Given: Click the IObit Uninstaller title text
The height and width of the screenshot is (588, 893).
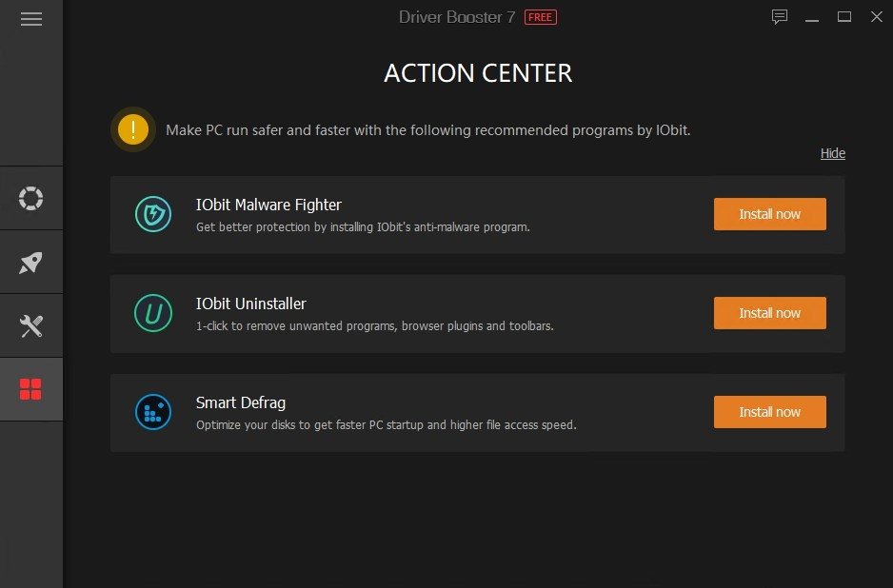Looking at the screenshot, I should (251, 304).
